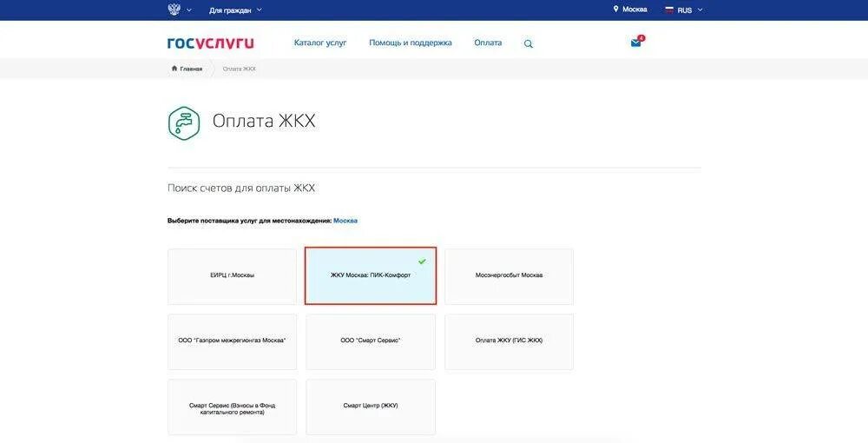The height and width of the screenshot is (443, 868).
Task: Click the Russian flag icon
Action: pos(668,10)
